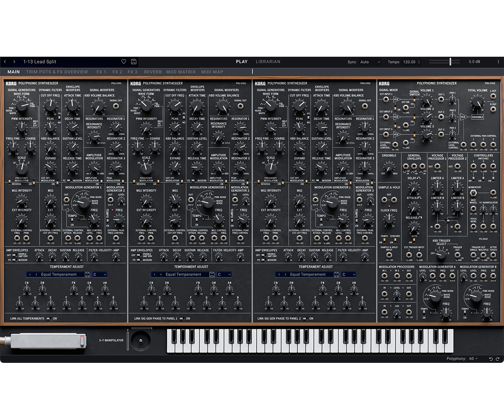Open the MOD MATRIX tab
504x420 pixels.
pos(181,72)
